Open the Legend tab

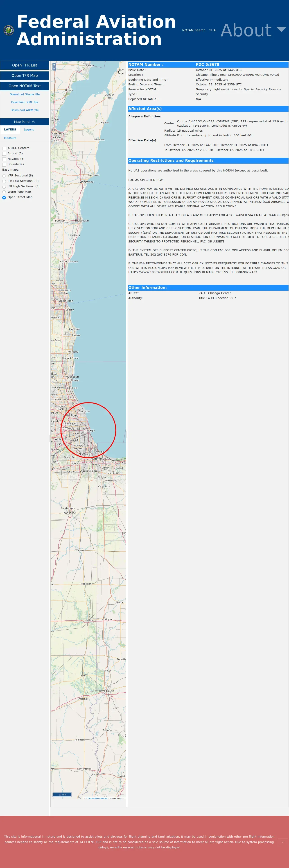[x=29, y=129]
